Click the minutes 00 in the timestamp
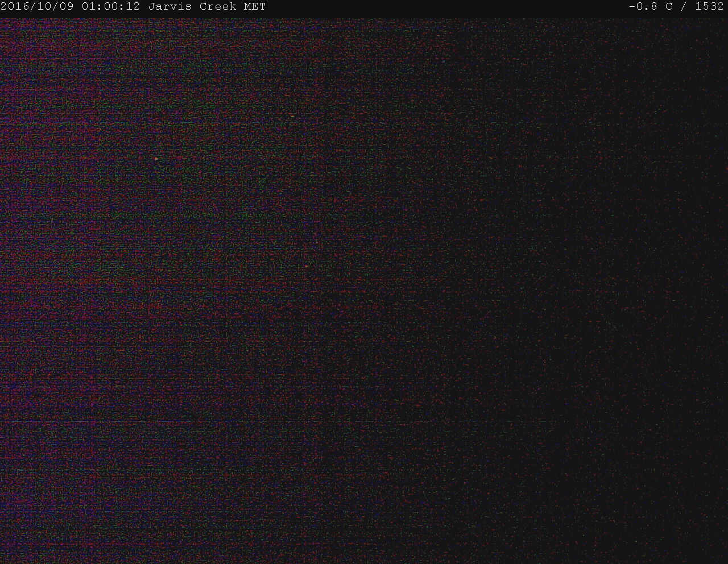 [x=111, y=7]
